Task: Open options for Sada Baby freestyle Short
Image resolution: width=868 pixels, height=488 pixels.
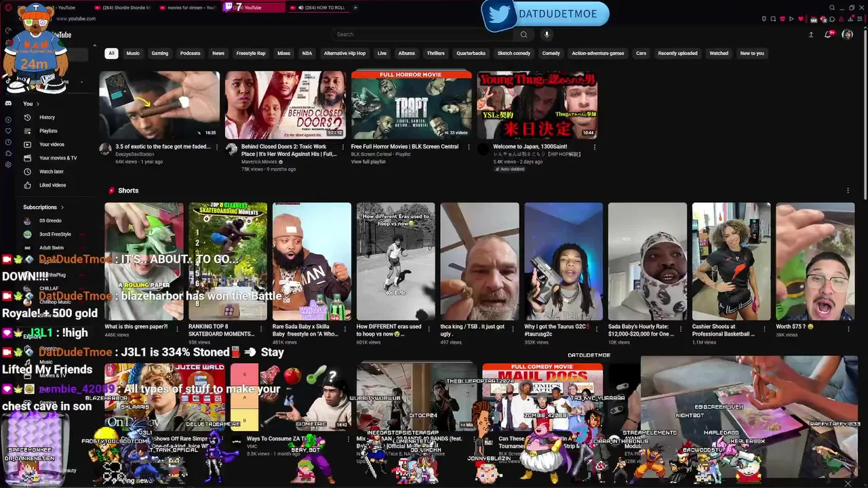Action: pos(344,328)
